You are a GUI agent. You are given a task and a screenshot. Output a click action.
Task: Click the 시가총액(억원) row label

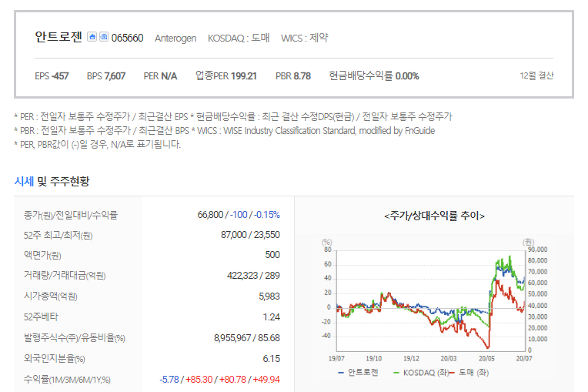(50, 297)
